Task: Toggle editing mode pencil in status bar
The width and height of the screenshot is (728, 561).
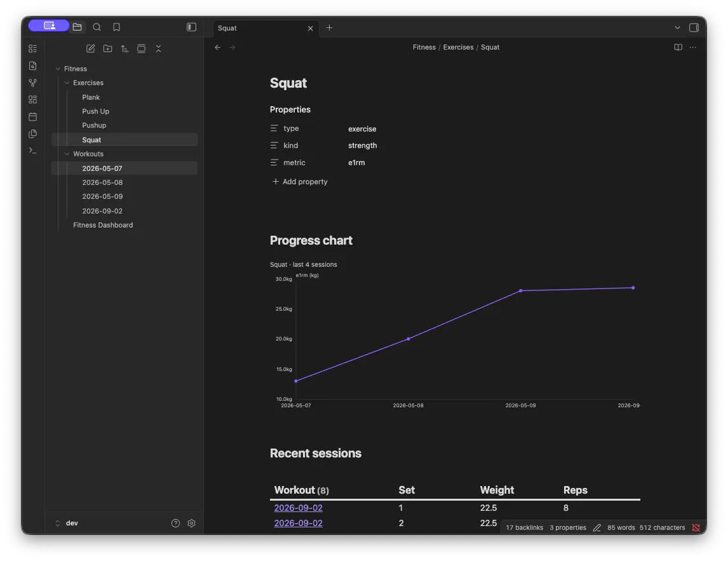Action: pyautogui.click(x=597, y=527)
